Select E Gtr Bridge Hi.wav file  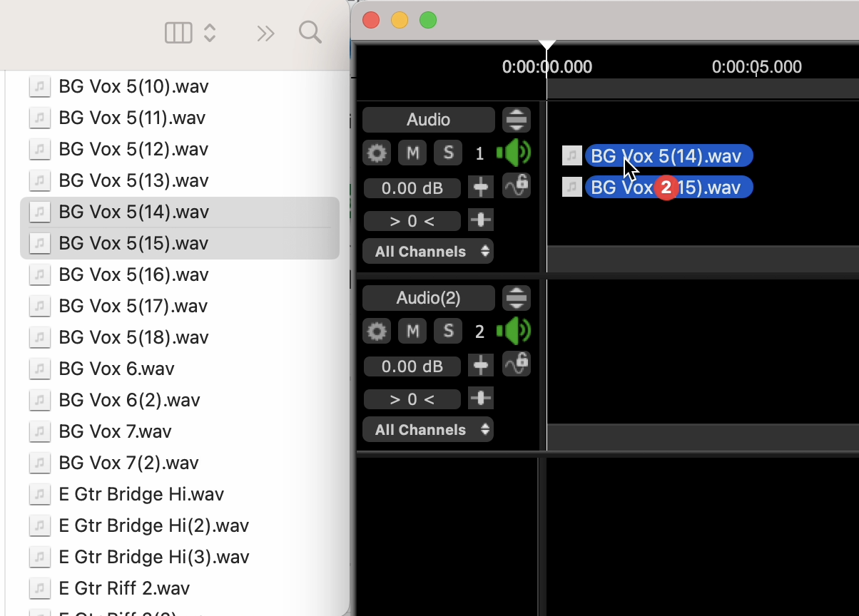coord(141,494)
